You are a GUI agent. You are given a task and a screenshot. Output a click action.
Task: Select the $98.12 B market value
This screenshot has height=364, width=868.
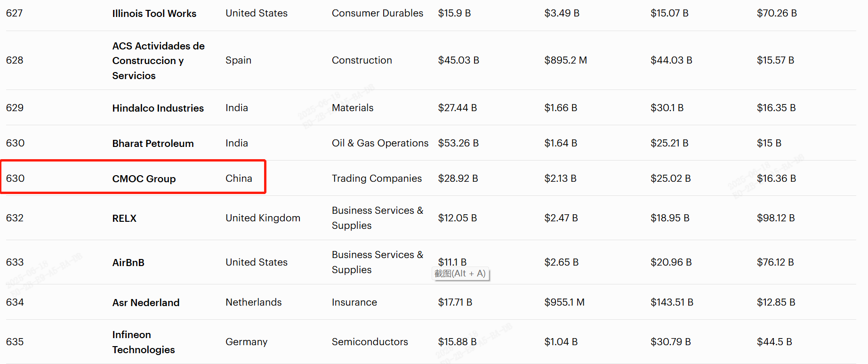coord(775,218)
